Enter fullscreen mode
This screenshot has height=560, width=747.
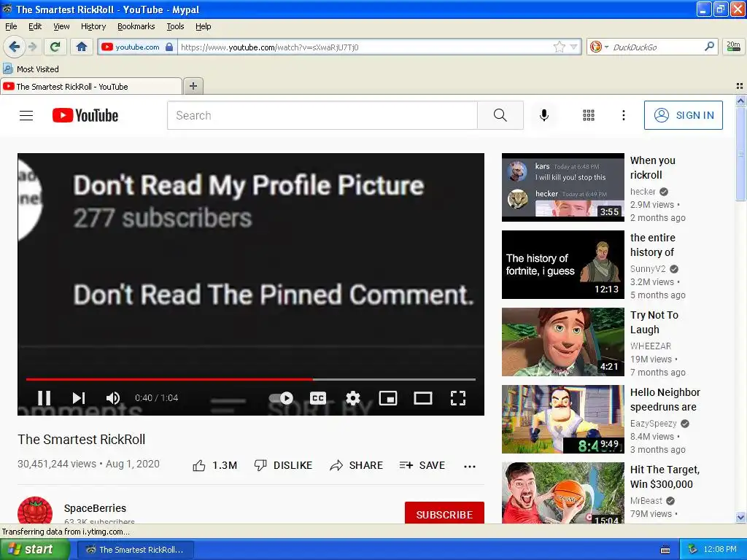pyautogui.click(x=458, y=398)
